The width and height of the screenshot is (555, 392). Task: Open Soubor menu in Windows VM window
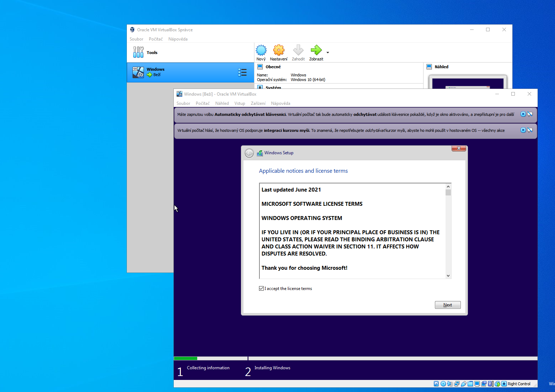(183, 103)
